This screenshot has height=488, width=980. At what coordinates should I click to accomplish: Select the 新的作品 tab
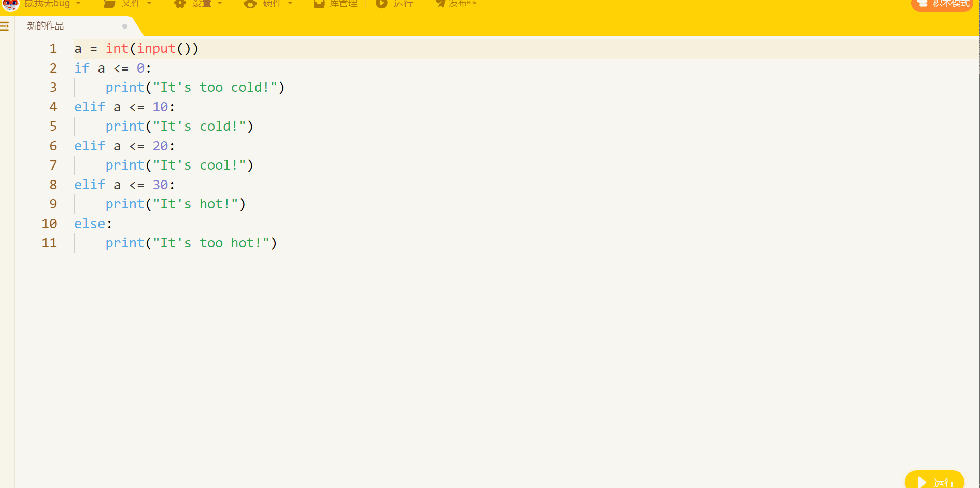(x=46, y=26)
